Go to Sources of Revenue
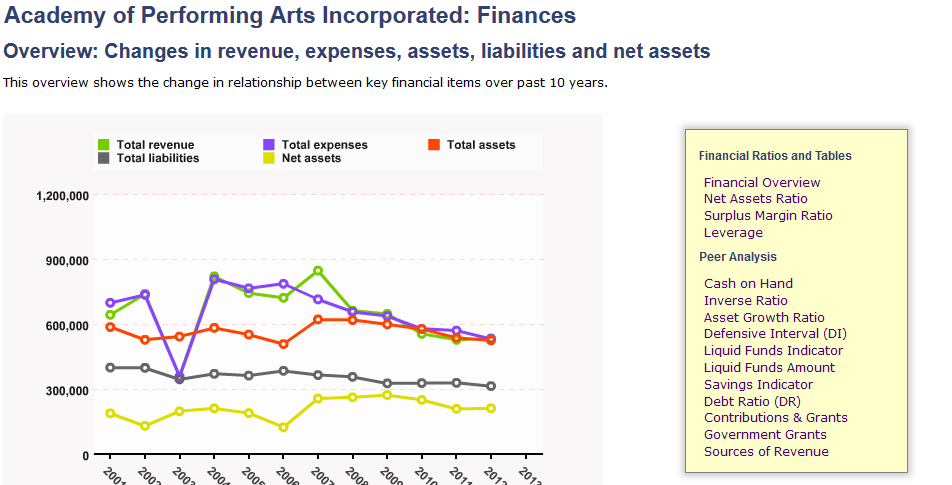This screenshot has height=485, width=952. (x=766, y=451)
